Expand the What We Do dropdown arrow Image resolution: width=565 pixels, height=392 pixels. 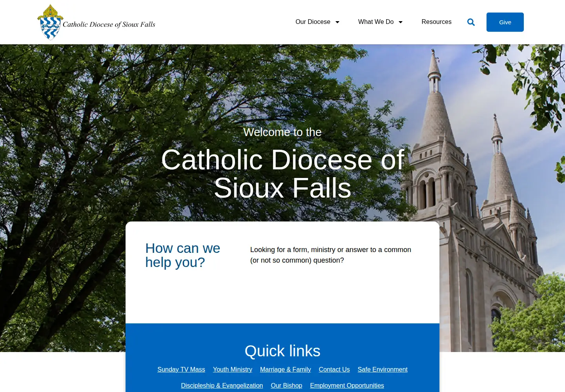point(401,22)
